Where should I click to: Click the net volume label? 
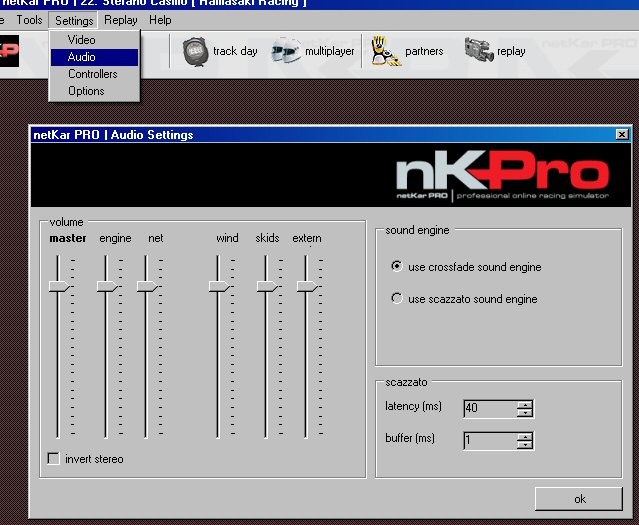click(156, 238)
